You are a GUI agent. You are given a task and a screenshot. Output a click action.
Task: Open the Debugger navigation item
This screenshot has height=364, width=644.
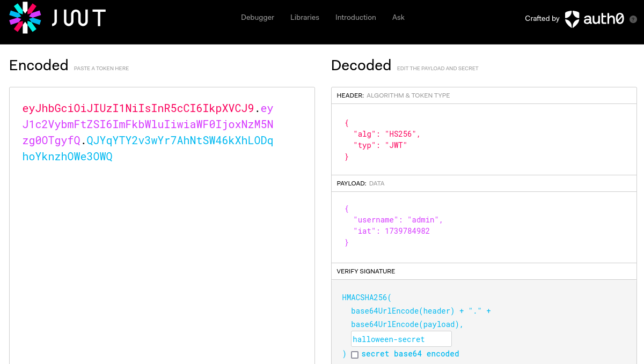[258, 18]
